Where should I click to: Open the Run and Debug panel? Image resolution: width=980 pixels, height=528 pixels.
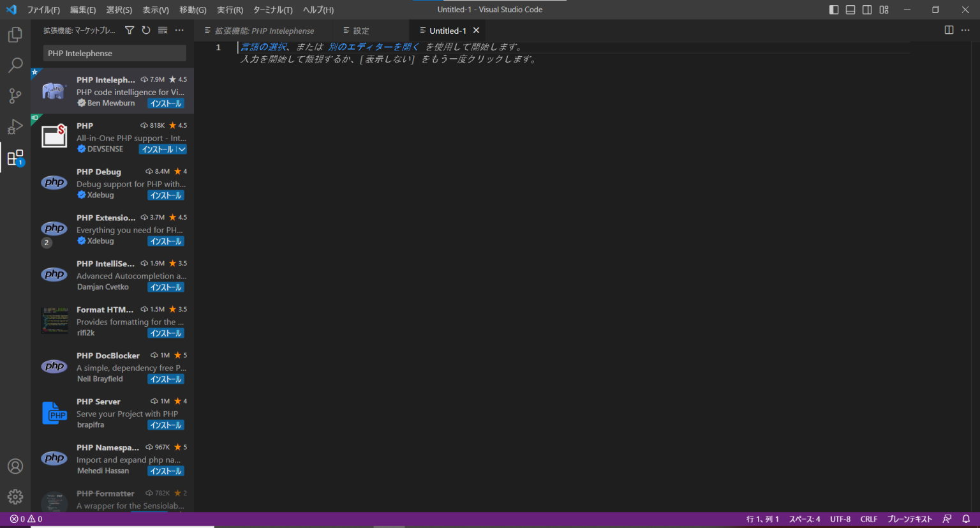tap(15, 126)
